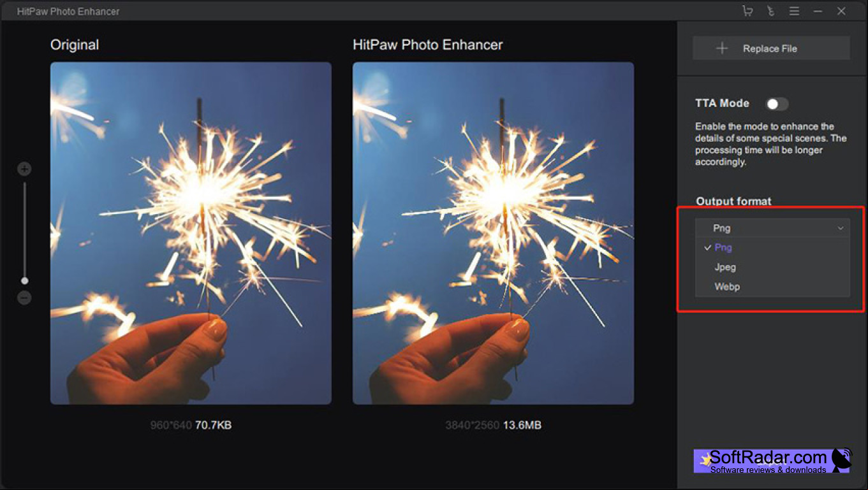Open the shopping cart icon in title bar

pos(747,11)
